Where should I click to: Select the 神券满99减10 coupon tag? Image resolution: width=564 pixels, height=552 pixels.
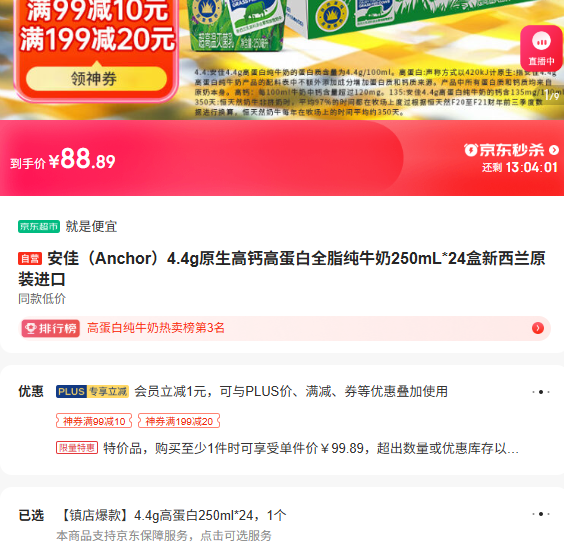[94, 421]
